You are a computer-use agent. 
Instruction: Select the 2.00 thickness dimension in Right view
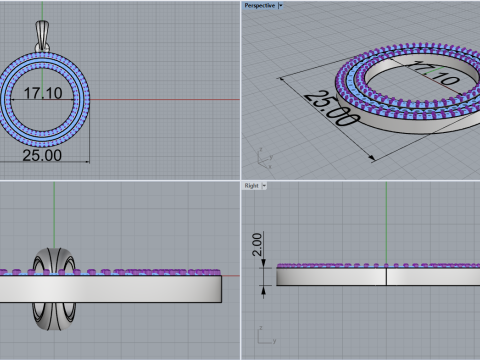(x=257, y=244)
